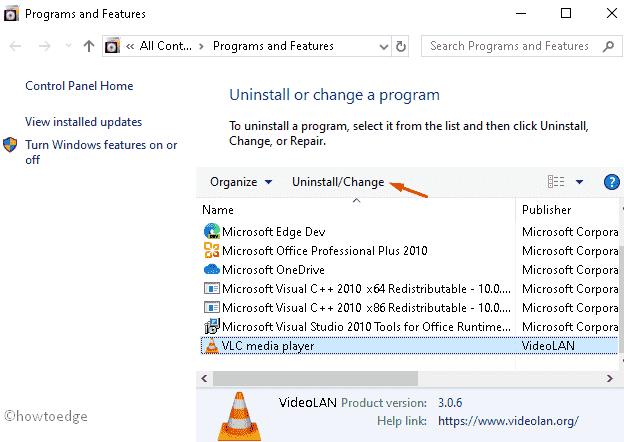Click the Microsoft Office Professional Plus icon

210,251
